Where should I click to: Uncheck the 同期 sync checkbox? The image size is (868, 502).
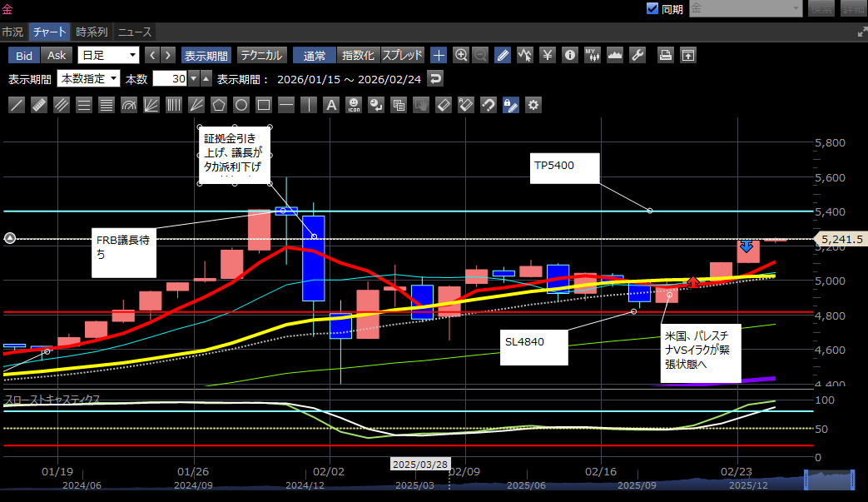click(652, 9)
